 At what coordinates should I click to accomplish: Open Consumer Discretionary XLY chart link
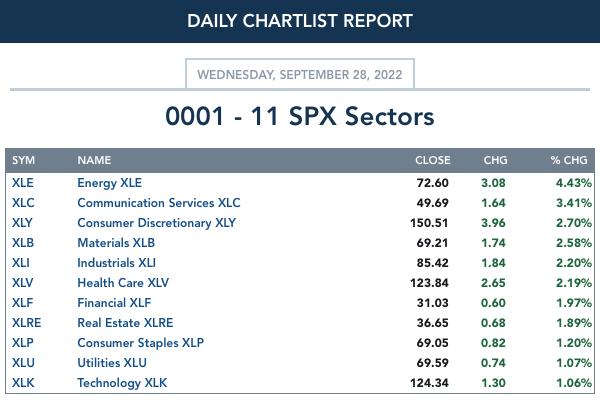coord(157,223)
